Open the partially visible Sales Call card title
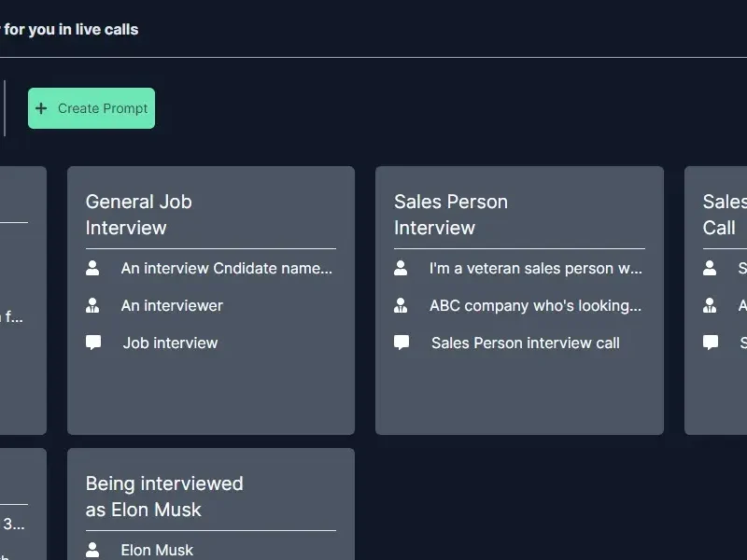Screen dimensions: 747x560 pos(724,215)
